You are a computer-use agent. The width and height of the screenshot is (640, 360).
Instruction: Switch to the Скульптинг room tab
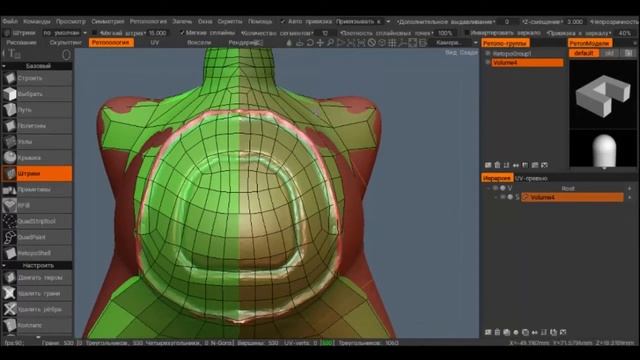pyautogui.click(x=65, y=42)
